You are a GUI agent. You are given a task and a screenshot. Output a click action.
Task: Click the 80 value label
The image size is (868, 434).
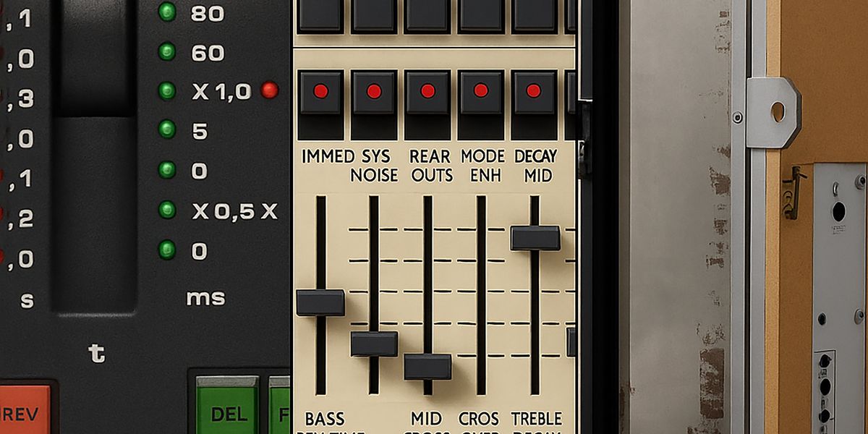coord(208,13)
